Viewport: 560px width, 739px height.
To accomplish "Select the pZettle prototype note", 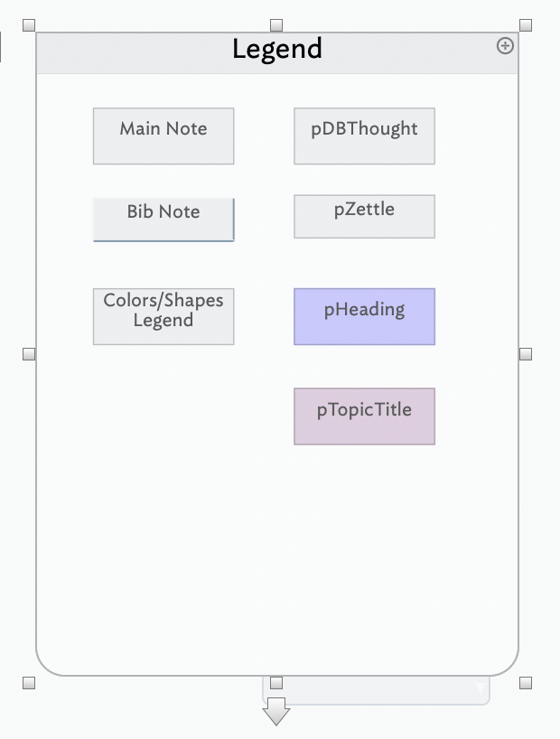I will [364, 216].
